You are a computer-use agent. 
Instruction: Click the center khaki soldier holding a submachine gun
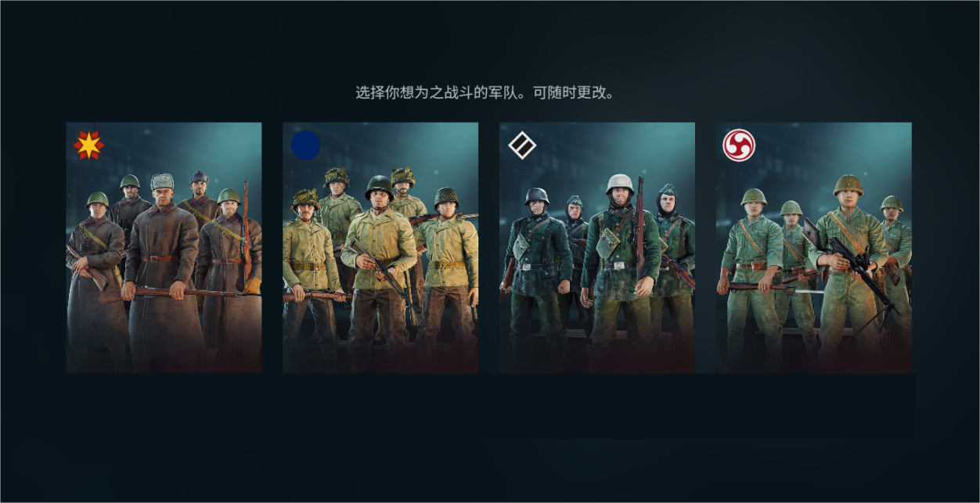pyautogui.click(x=379, y=266)
